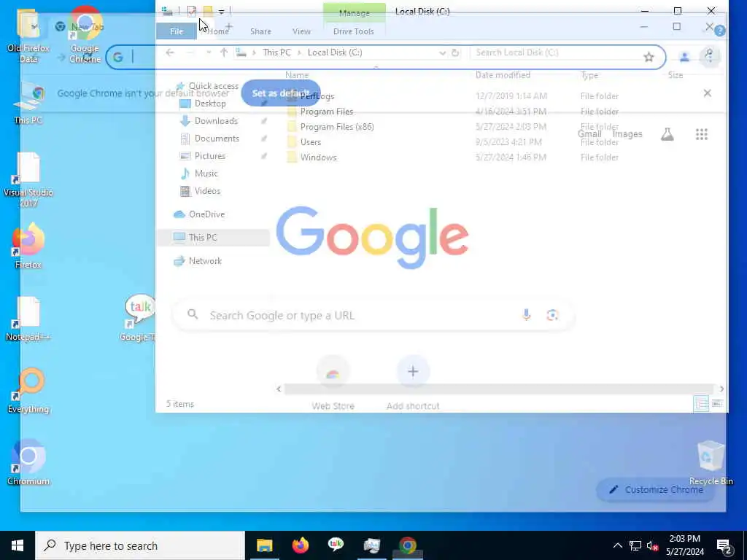Viewport: 747px width, 560px height.
Task: Open a new Chrome tab with plus
Action: (x=229, y=27)
